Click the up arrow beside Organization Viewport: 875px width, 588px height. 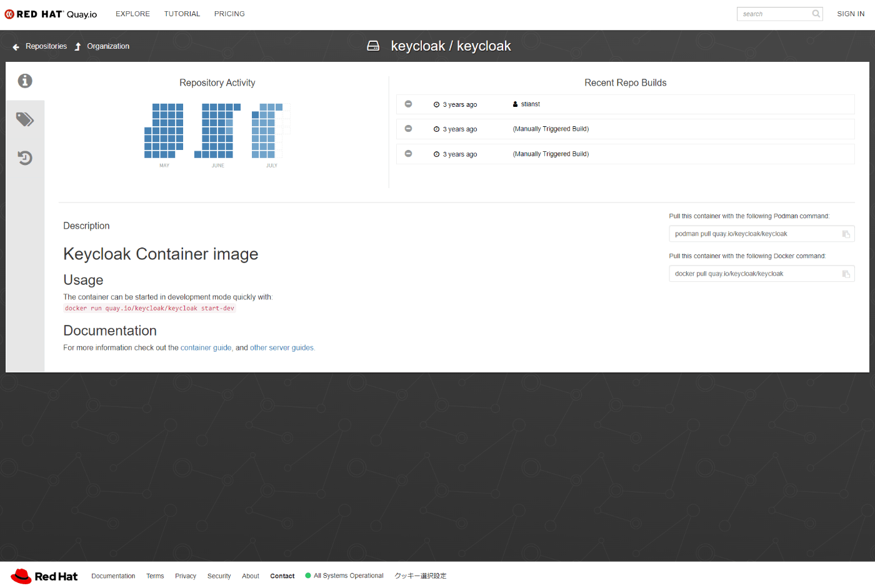pyautogui.click(x=78, y=47)
